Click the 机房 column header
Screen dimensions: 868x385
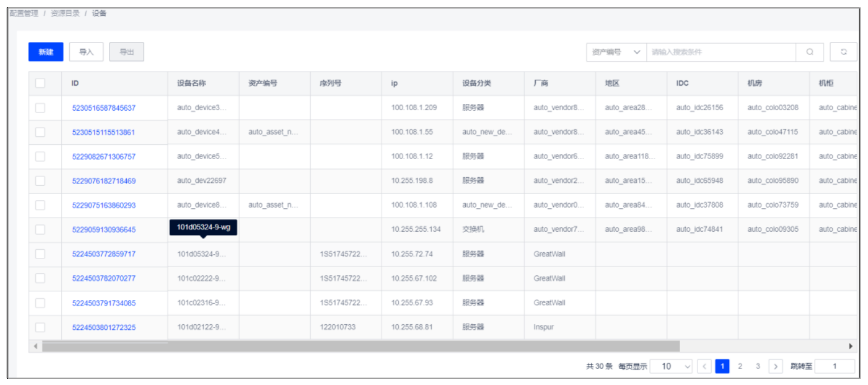[x=774, y=83]
